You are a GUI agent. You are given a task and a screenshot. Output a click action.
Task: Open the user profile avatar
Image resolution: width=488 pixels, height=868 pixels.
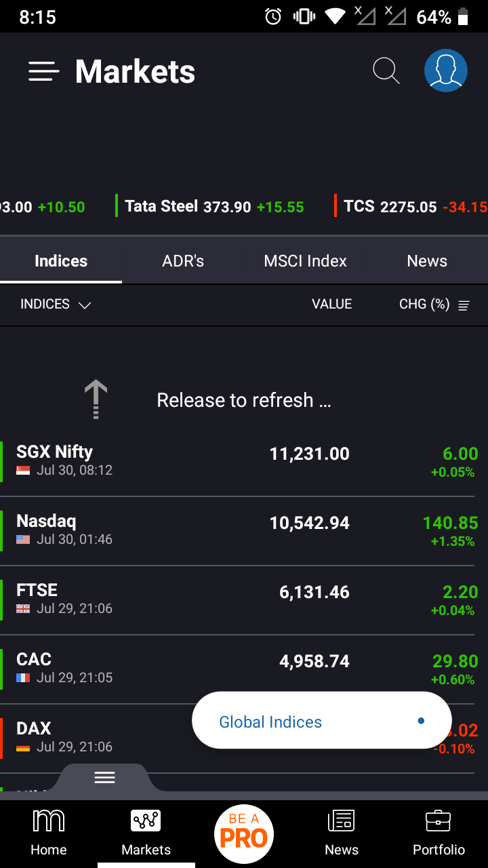445,71
